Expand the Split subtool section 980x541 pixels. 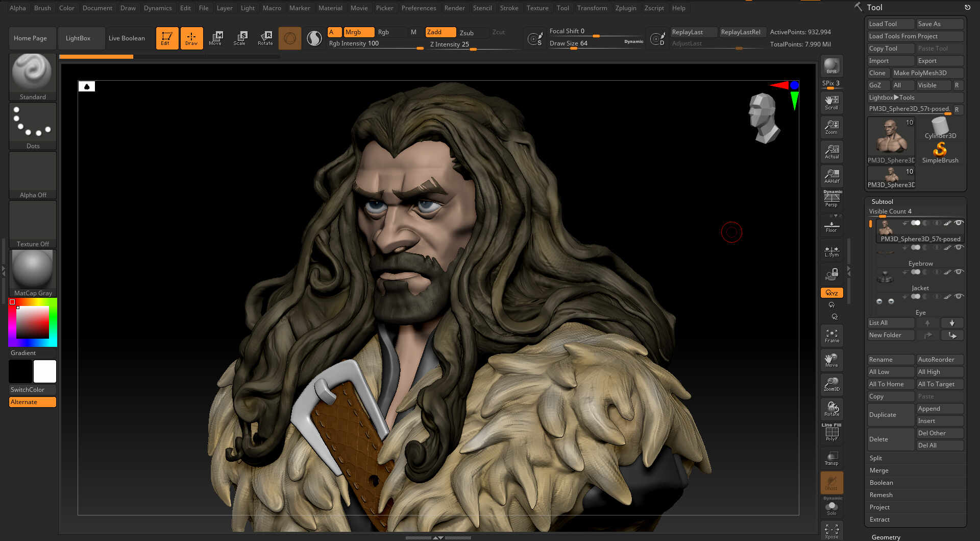pos(876,458)
